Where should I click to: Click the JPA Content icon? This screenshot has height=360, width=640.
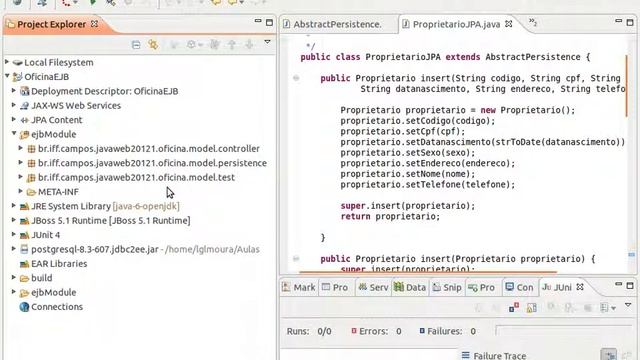(x=24, y=120)
